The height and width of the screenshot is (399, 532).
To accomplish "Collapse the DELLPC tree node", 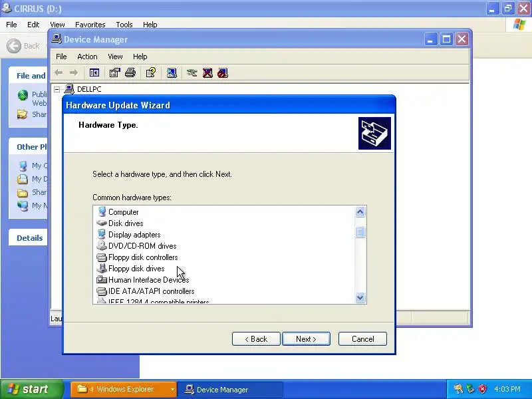I will 57,89.
